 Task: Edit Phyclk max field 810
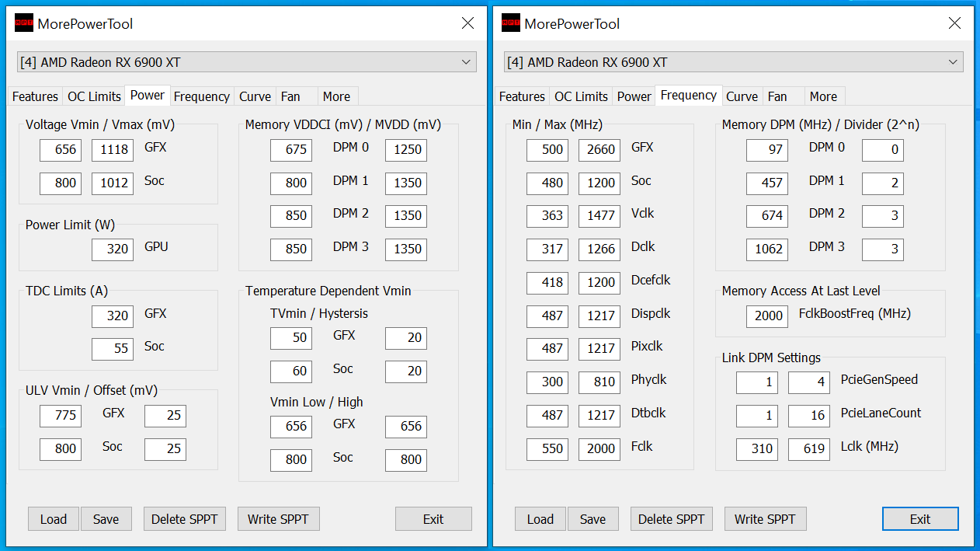click(x=599, y=382)
